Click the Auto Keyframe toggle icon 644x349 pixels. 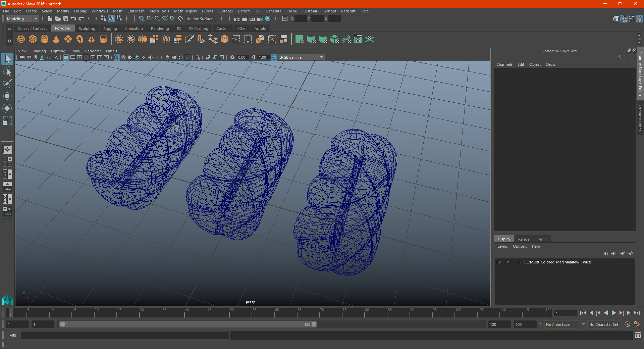click(x=627, y=324)
